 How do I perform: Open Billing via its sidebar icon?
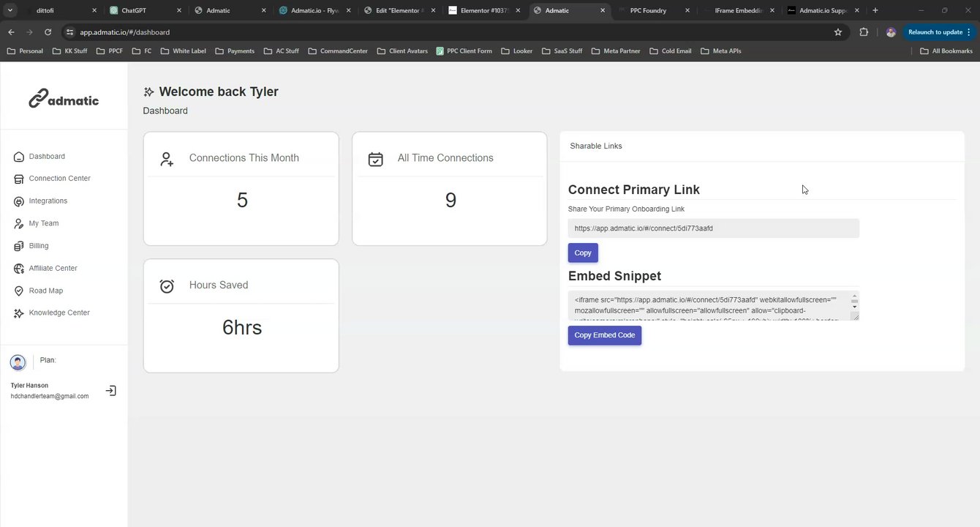19,246
